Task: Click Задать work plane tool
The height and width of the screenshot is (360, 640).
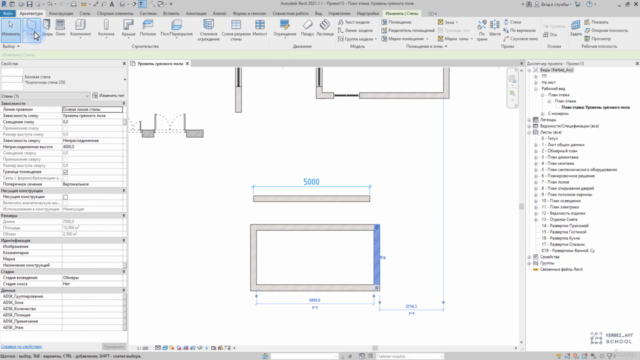Action: (x=576, y=28)
